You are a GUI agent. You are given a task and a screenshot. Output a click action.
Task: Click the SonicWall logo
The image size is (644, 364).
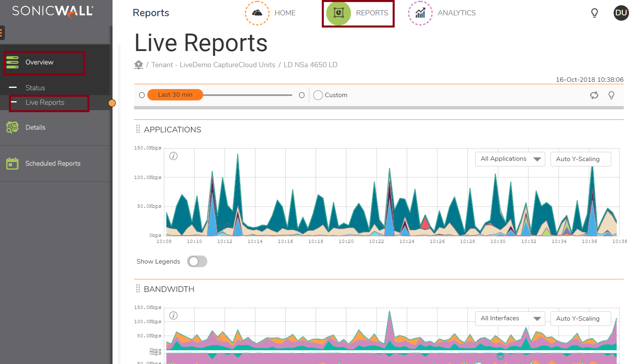(x=53, y=12)
